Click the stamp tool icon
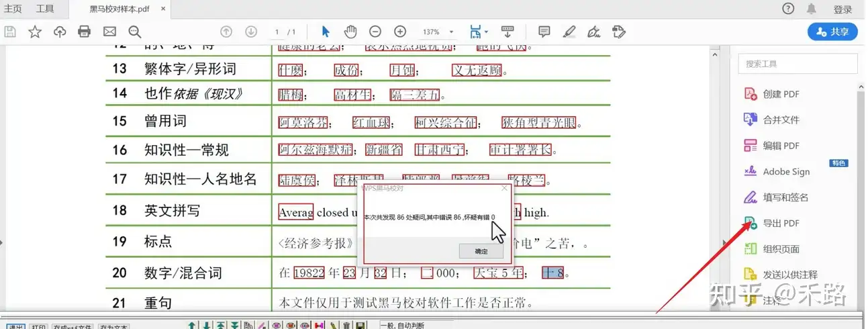The width and height of the screenshot is (868, 329). coord(619,32)
